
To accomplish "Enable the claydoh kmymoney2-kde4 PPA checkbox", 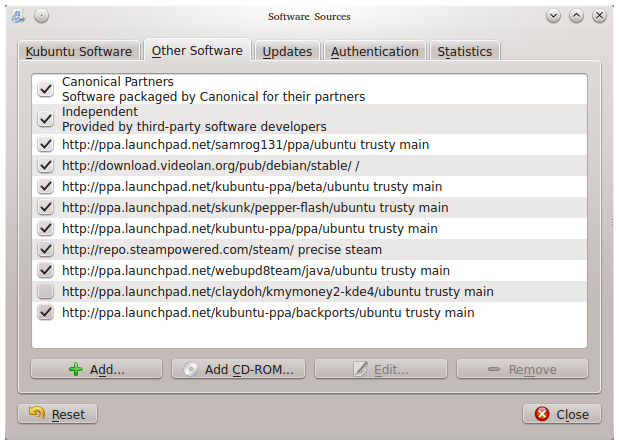I will (45, 292).
